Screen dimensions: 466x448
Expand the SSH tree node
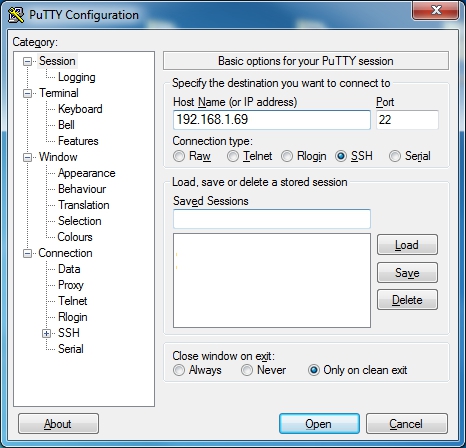point(46,333)
